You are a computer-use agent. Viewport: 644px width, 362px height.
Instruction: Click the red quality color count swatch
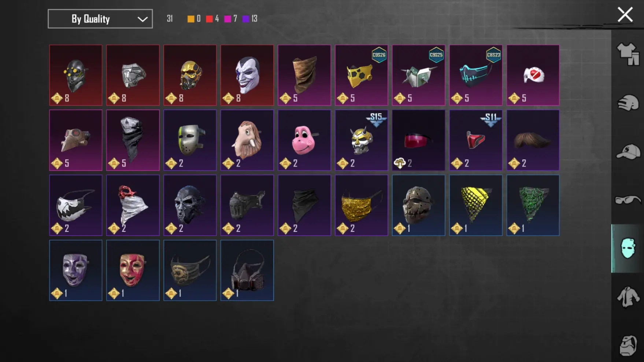[x=209, y=19]
